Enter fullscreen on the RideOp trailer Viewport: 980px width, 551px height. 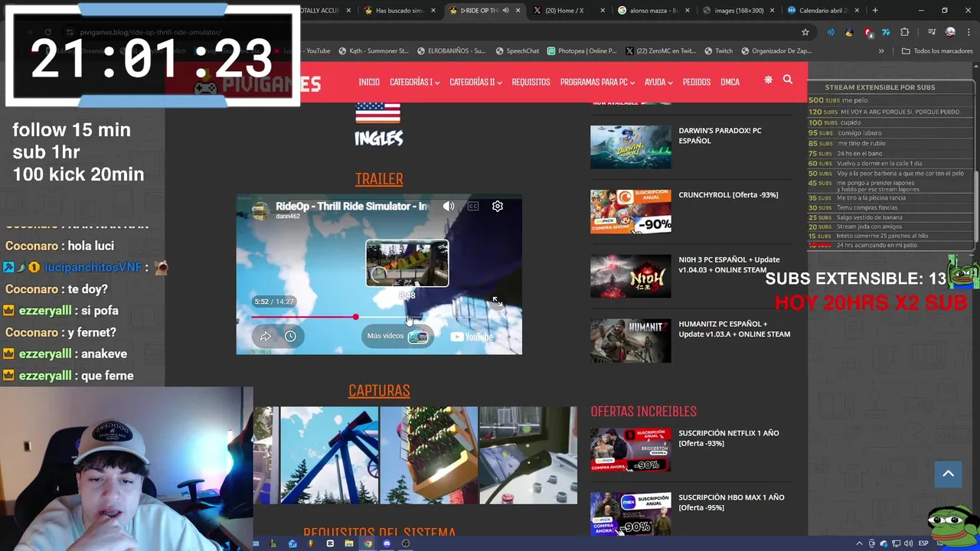497,302
